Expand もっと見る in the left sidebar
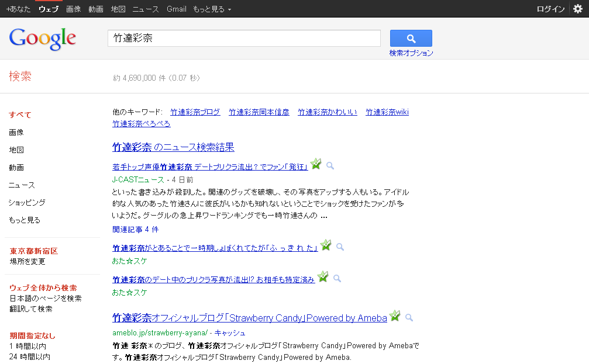Screen dimensions: 589x364 (25, 220)
